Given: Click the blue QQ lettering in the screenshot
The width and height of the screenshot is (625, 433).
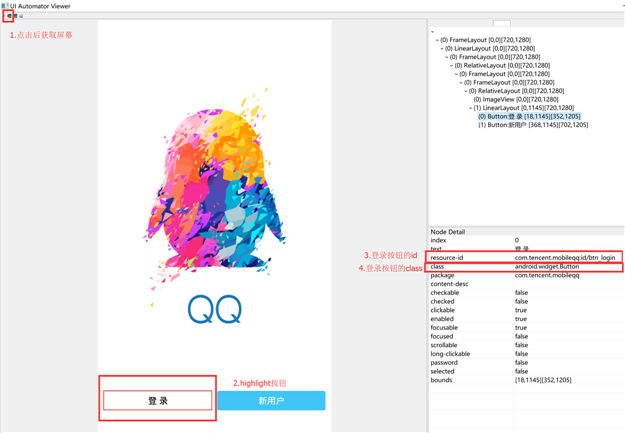Looking at the screenshot, I should pos(215,309).
